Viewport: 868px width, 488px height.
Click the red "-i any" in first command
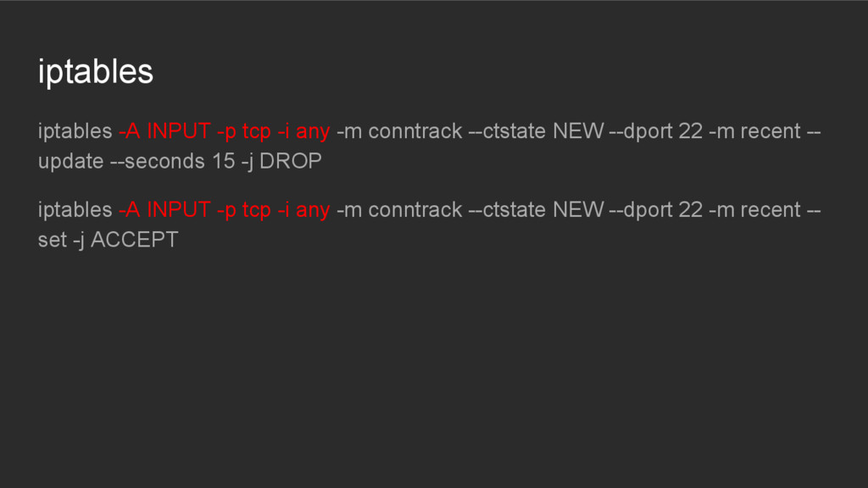coord(303,132)
